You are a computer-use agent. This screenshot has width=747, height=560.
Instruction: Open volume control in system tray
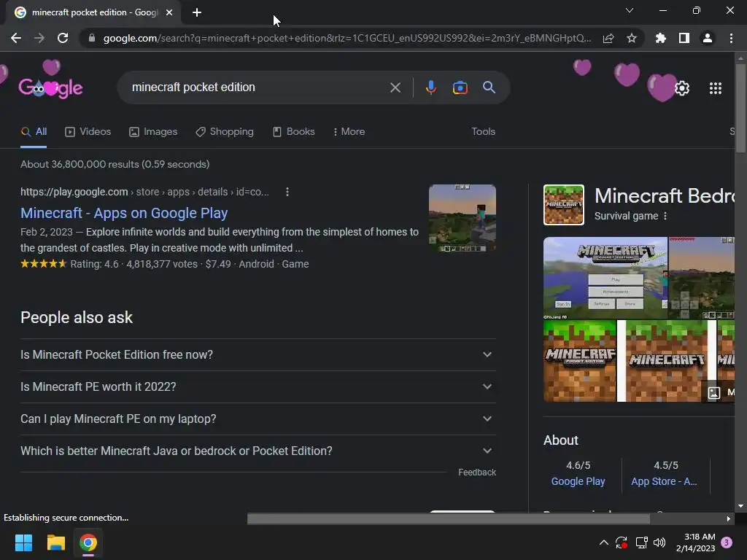coord(659,542)
